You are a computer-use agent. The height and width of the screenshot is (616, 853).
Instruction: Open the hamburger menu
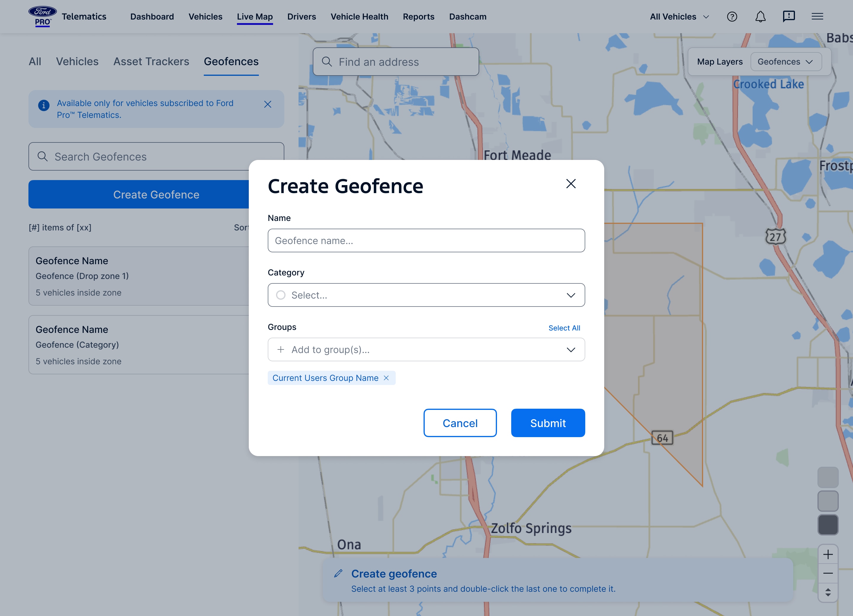point(817,17)
